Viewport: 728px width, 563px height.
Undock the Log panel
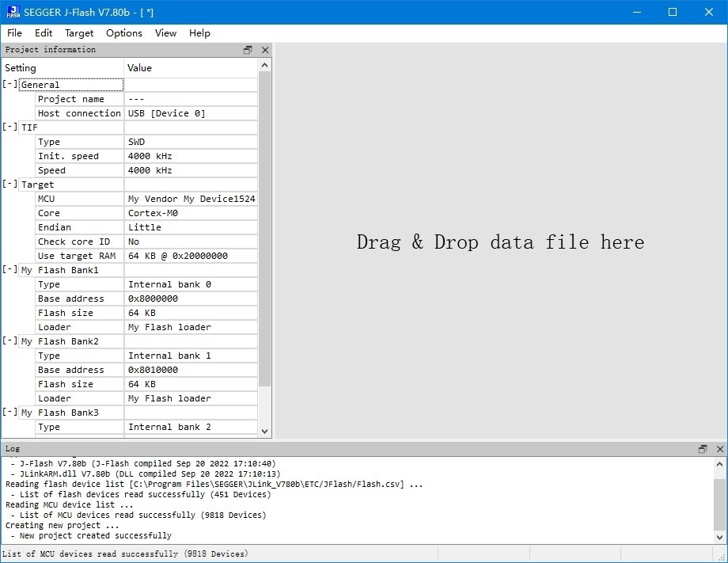point(702,449)
